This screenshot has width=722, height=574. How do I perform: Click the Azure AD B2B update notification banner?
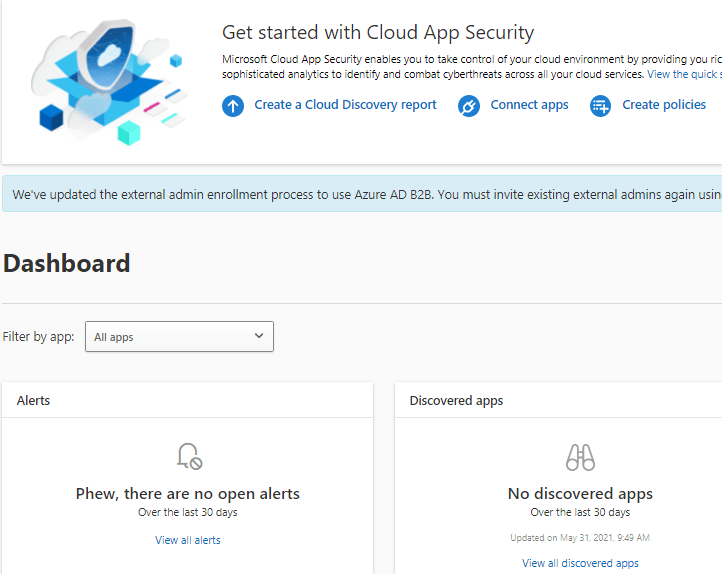(x=361, y=195)
